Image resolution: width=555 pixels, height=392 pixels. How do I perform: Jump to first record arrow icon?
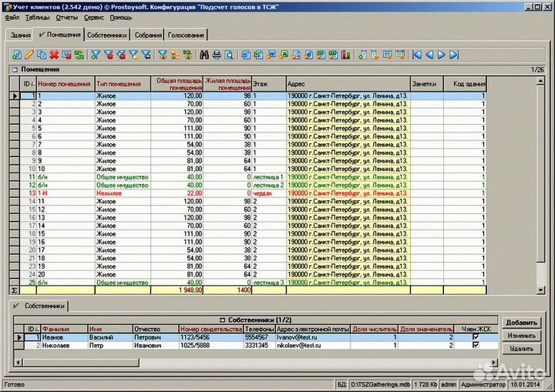[417, 55]
